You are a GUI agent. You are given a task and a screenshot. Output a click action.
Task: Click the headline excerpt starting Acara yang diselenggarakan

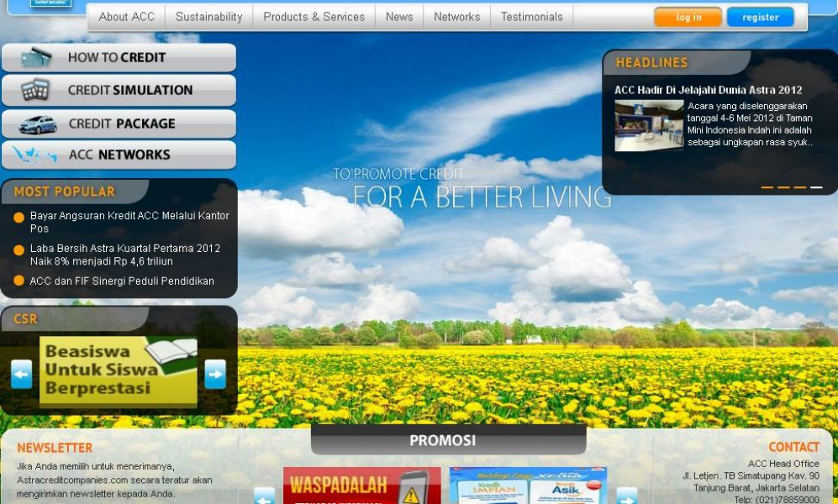[x=750, y=123]
